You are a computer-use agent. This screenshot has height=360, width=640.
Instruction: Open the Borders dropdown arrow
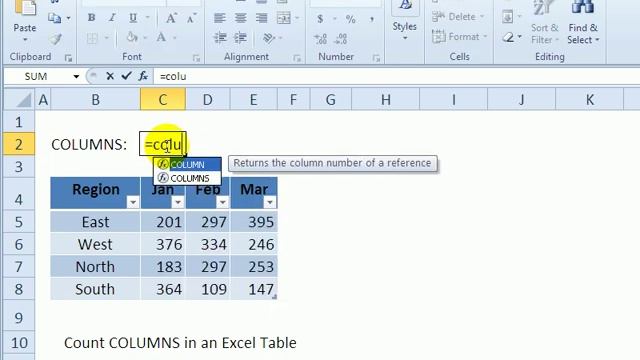tap(107, 38)
